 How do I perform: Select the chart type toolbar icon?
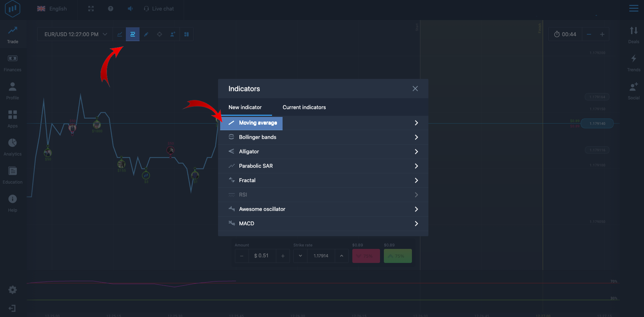(x=120, y=34)
